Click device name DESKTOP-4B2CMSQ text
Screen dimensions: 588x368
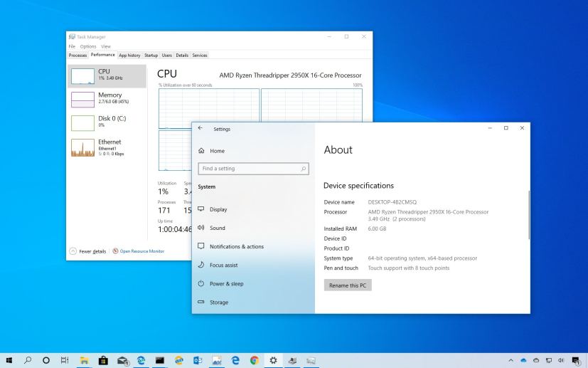point(392,202)
